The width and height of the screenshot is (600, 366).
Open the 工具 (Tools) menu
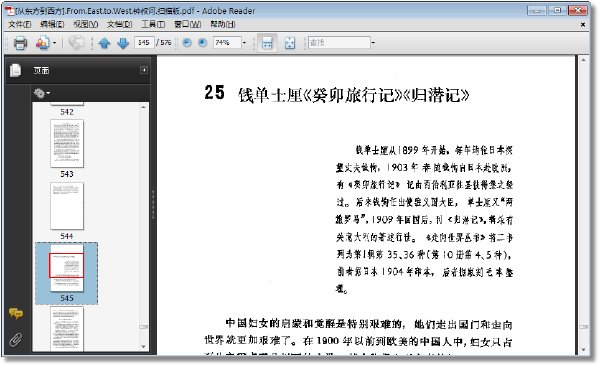pyautogui.click(x=153, y=24)
